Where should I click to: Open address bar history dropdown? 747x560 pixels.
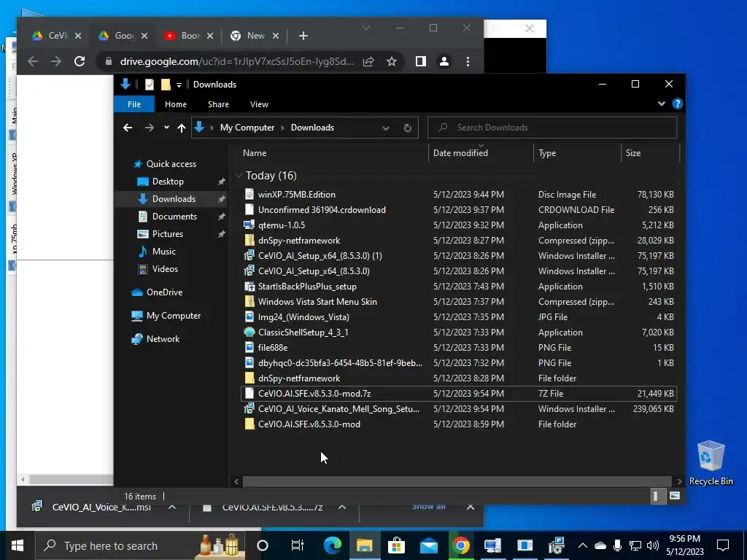(386, 128)
